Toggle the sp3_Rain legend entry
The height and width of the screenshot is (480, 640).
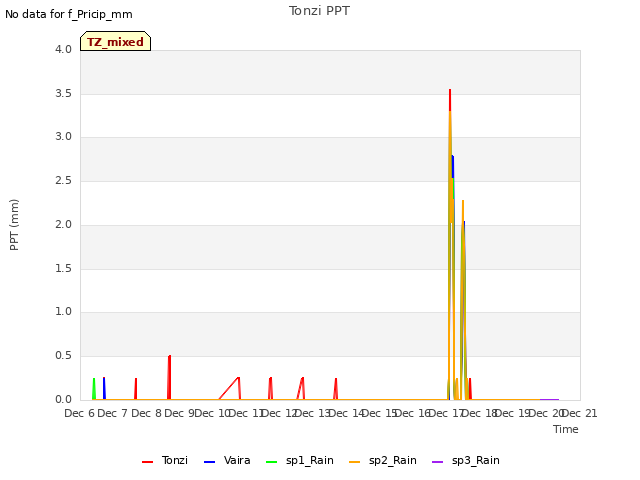[x=466, y=460]
